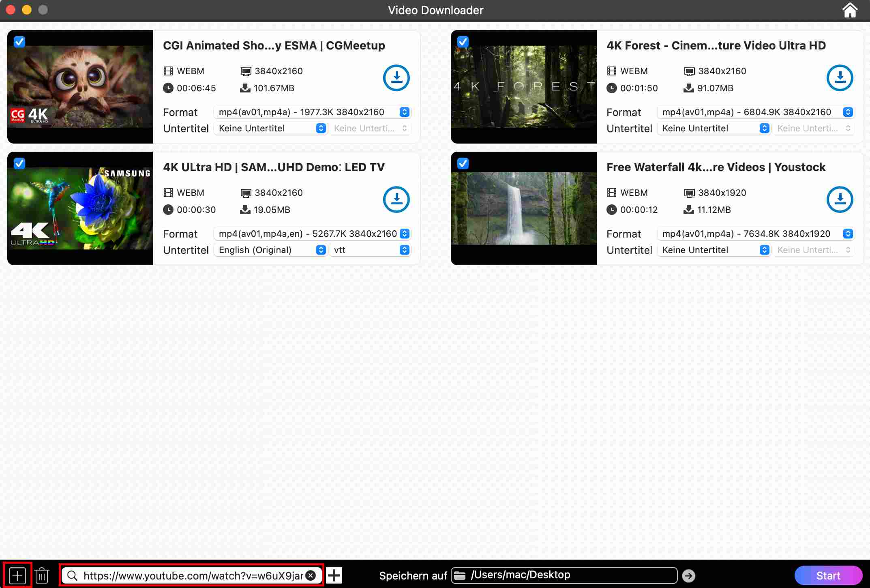The image size is (870, 588).
Task: Uncheck the 4K Forest video checkbox
Action: 463,42
